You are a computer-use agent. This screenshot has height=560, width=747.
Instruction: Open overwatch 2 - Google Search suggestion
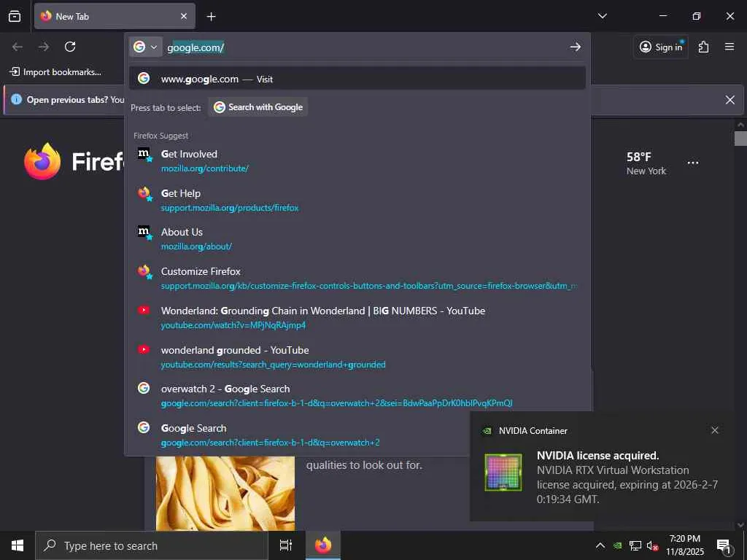click(x=357, y=396)
